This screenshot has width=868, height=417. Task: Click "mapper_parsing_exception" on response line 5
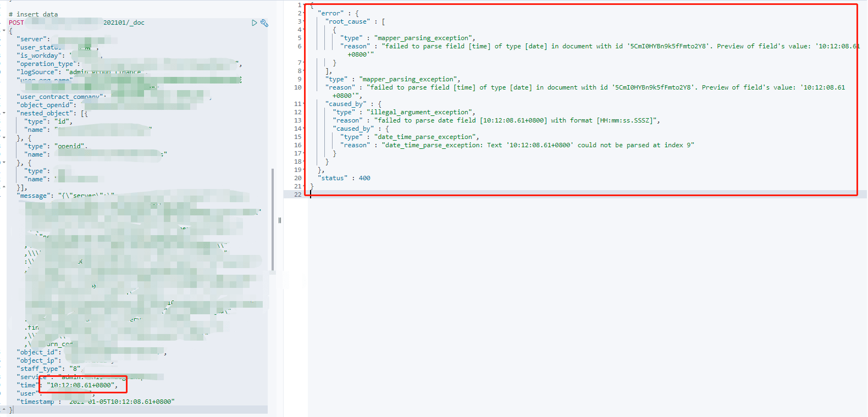[x=423, y=38]
